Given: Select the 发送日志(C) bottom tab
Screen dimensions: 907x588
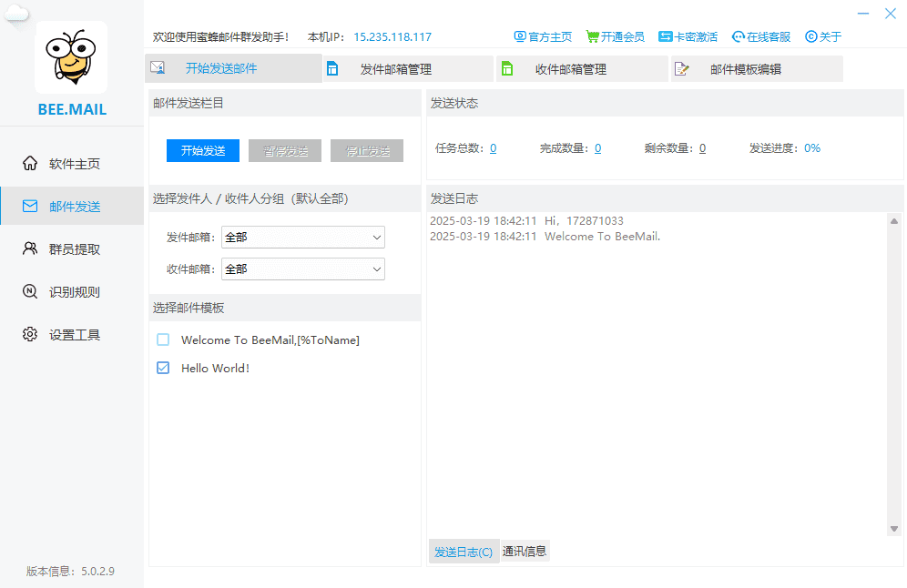Looking at the screenshot, I should point(464,552).
